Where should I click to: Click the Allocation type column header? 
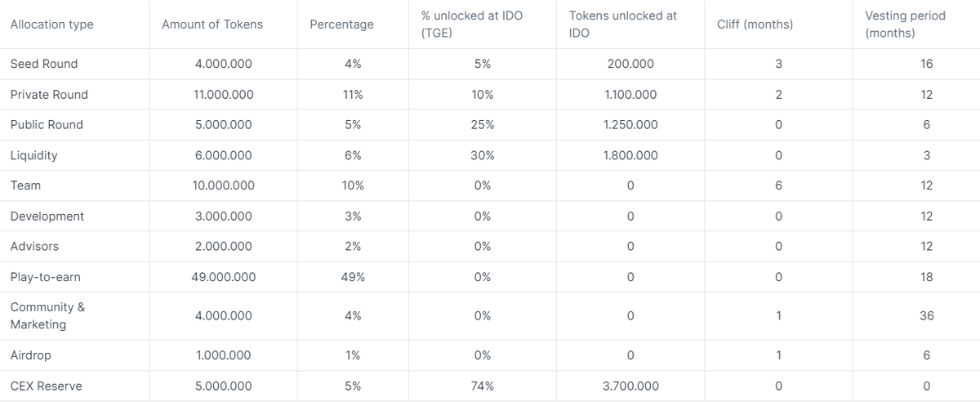pos(51,25)
